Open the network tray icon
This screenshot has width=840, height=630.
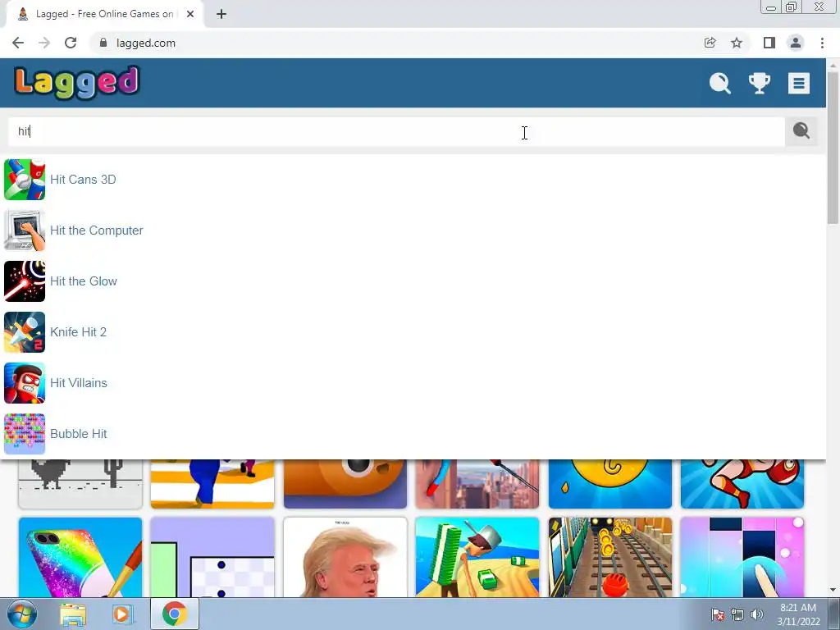click(737, 614)
